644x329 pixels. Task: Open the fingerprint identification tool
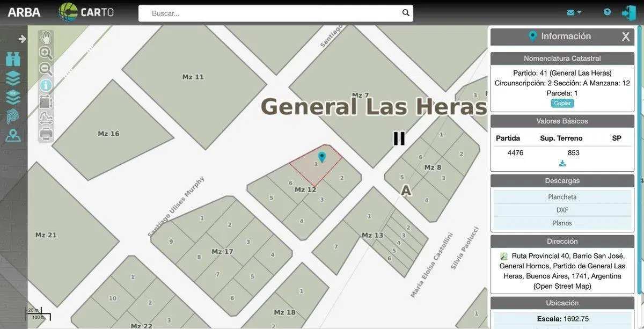click(13, 116)
